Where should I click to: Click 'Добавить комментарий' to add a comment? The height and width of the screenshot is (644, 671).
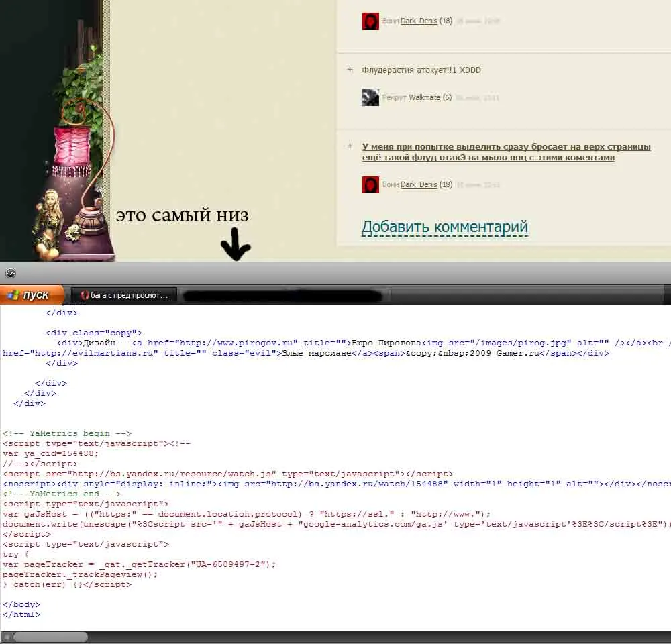[x=444, y=227]
